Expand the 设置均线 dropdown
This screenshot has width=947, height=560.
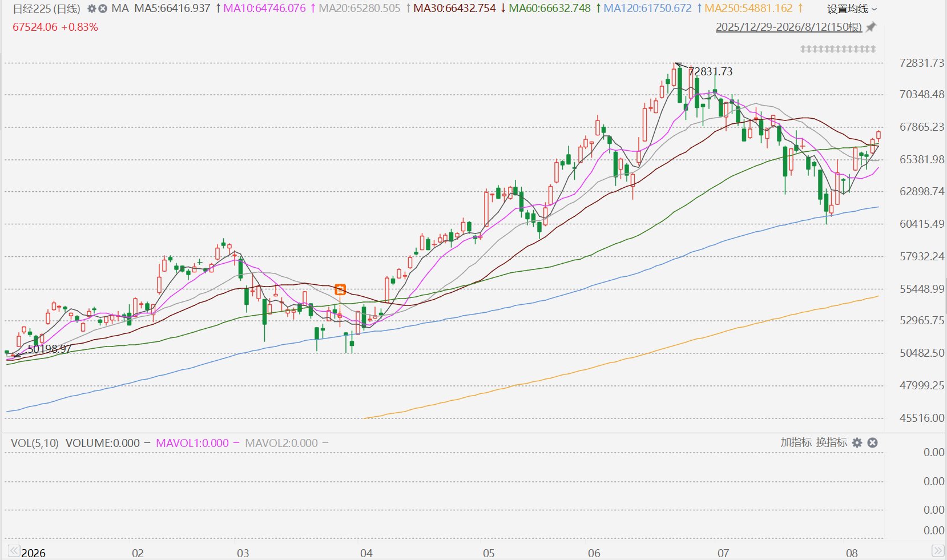[852, 9]
